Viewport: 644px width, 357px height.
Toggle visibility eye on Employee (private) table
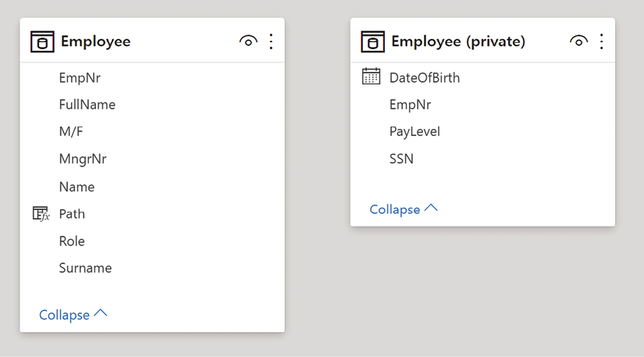[578, 41]
